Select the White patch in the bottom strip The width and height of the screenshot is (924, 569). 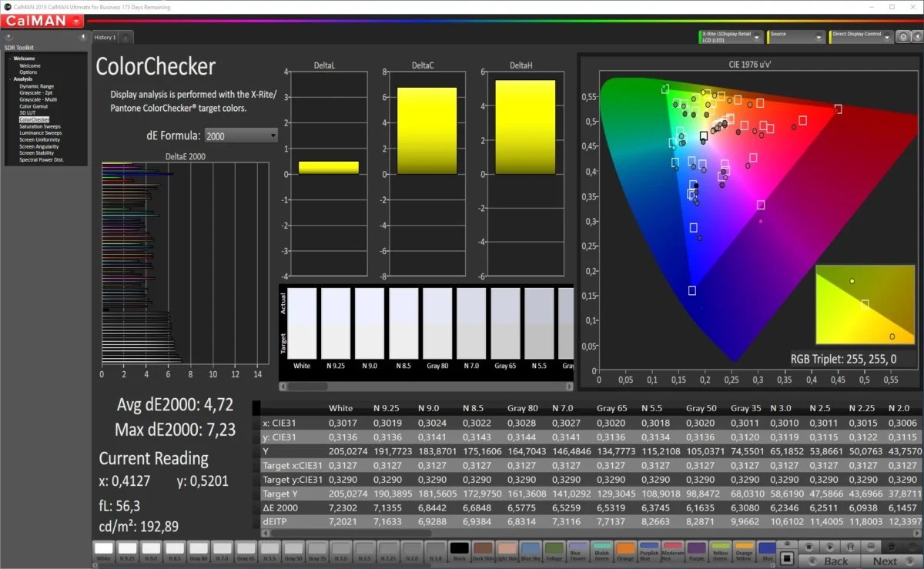coord(103,551)
